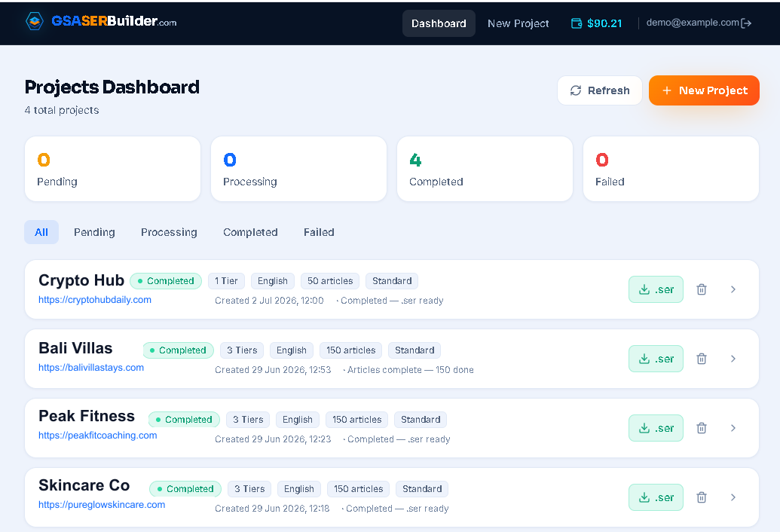This screenshot has width=780, height=532.
Task: Click the orange New Project button
Action: (704, 90)
